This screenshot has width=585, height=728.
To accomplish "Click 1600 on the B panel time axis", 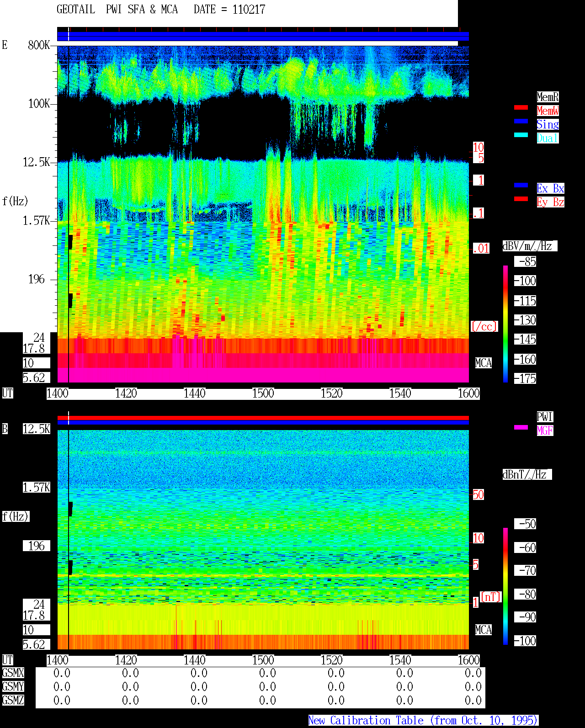I will point(469,660).
